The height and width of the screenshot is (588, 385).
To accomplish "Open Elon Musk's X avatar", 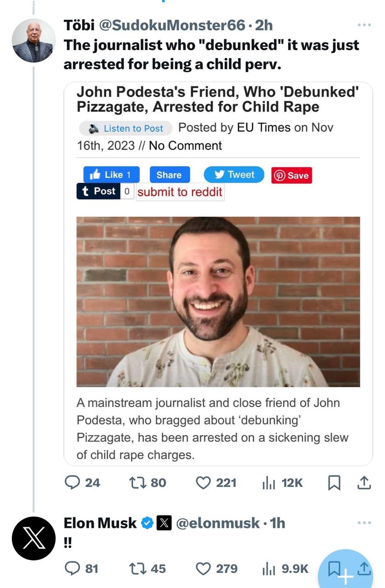I will pyautogui.click(x=33, y=538).
